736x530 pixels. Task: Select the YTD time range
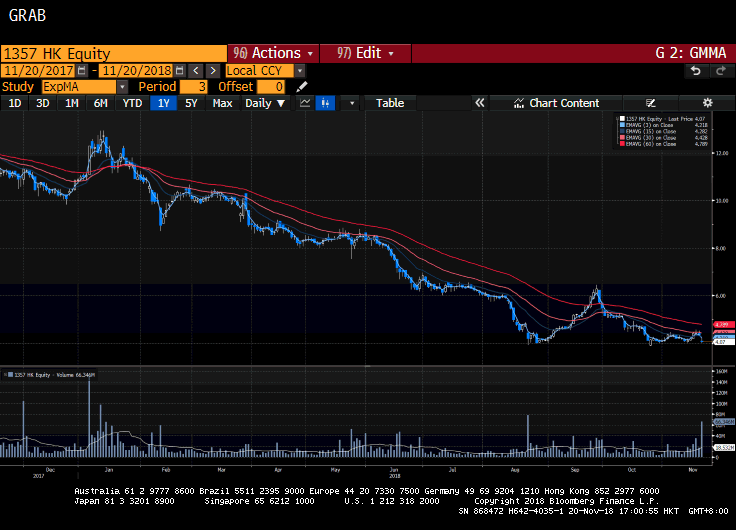[x=132, y=103]
